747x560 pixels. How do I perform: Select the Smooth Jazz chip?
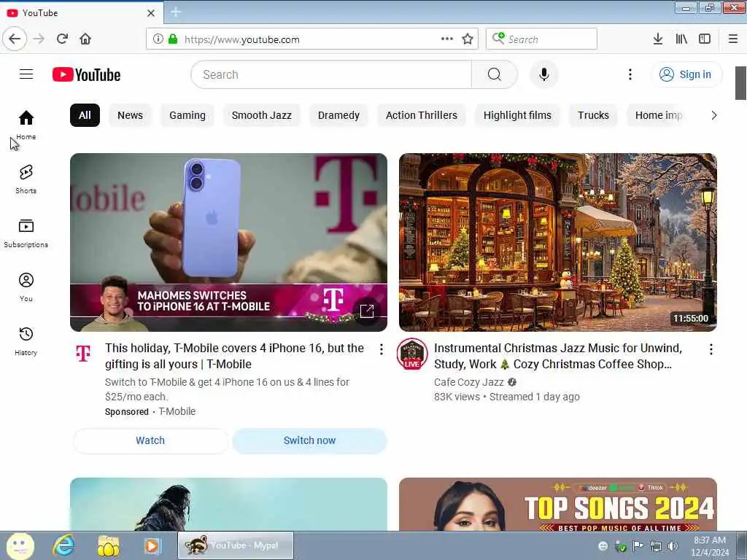coord(262,115)
